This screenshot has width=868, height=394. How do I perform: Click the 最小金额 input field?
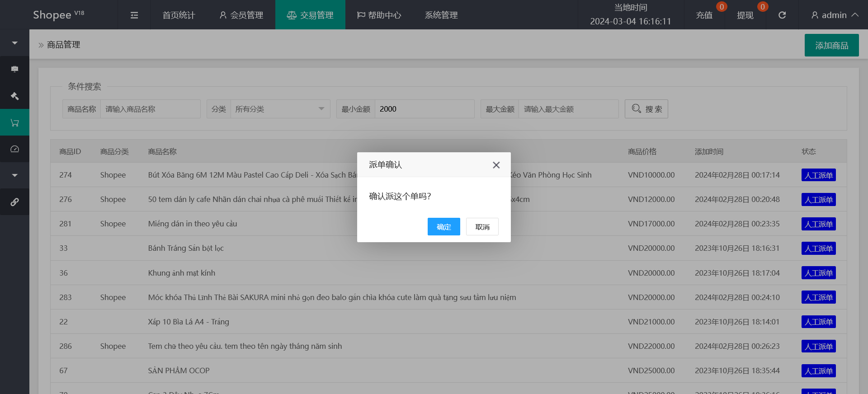[x=424, y=109]
